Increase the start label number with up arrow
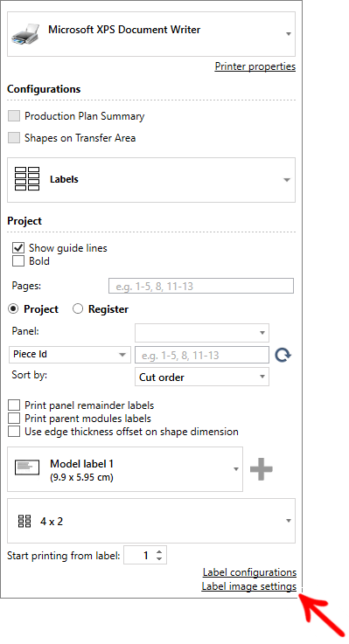 click(x=159, y=552)
